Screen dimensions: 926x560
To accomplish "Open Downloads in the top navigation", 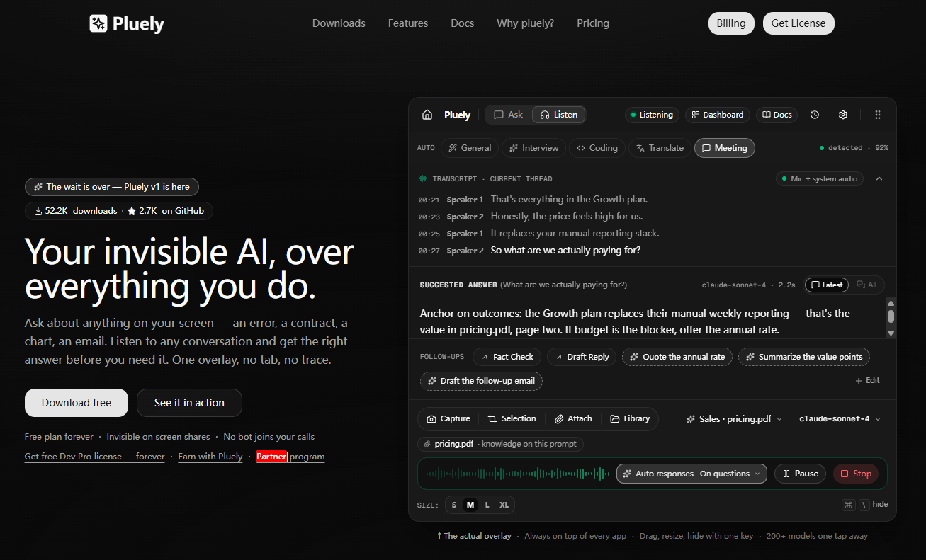I will pos(339,23).
